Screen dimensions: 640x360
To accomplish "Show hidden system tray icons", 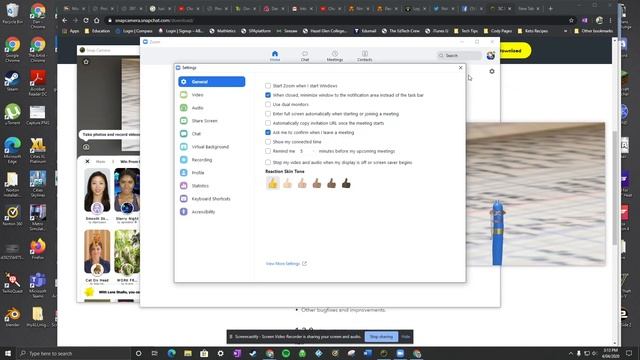I will pos(570,353).
